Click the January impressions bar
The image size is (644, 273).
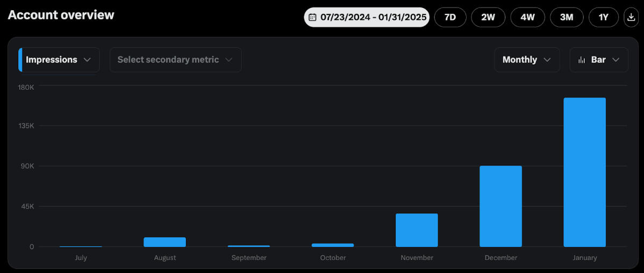584,172
